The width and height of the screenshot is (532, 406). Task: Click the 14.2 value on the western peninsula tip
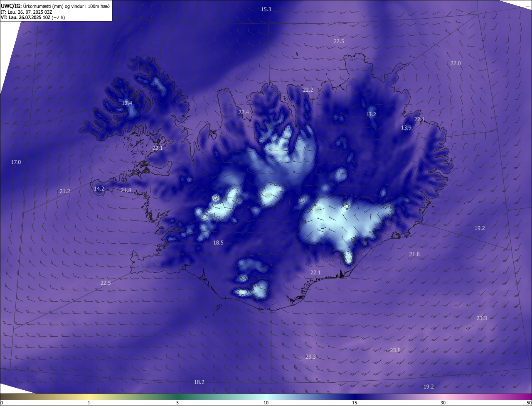[99, 188]
